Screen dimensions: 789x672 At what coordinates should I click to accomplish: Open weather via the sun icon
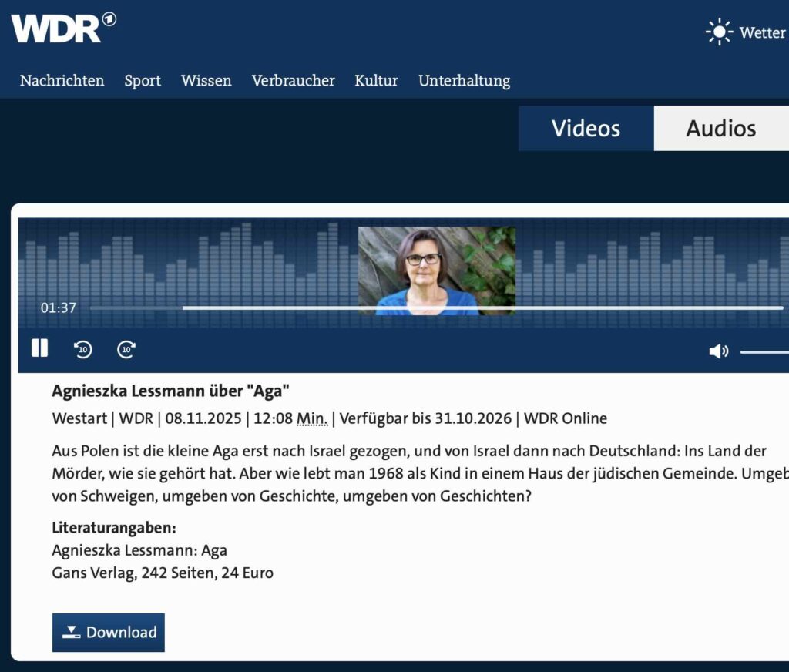click(x=719, y=32)
